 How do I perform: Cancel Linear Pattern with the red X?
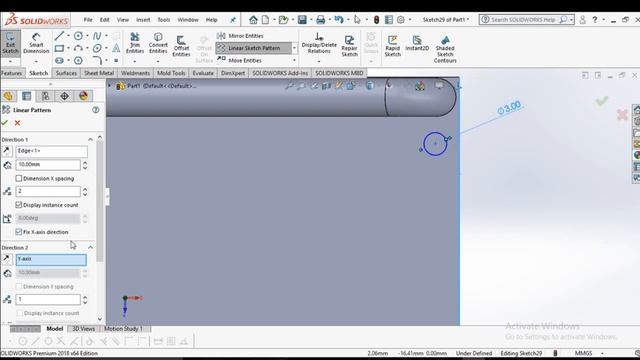17,123
